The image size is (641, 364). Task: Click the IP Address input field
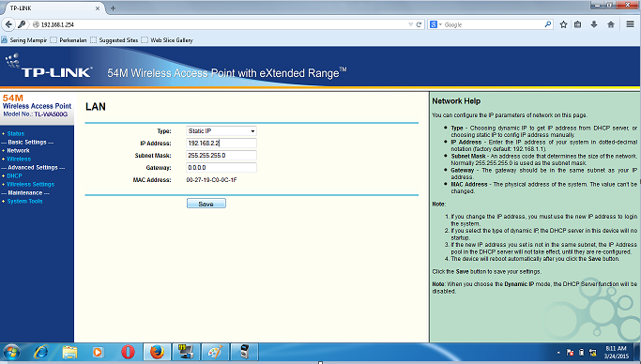coord(221,143)
